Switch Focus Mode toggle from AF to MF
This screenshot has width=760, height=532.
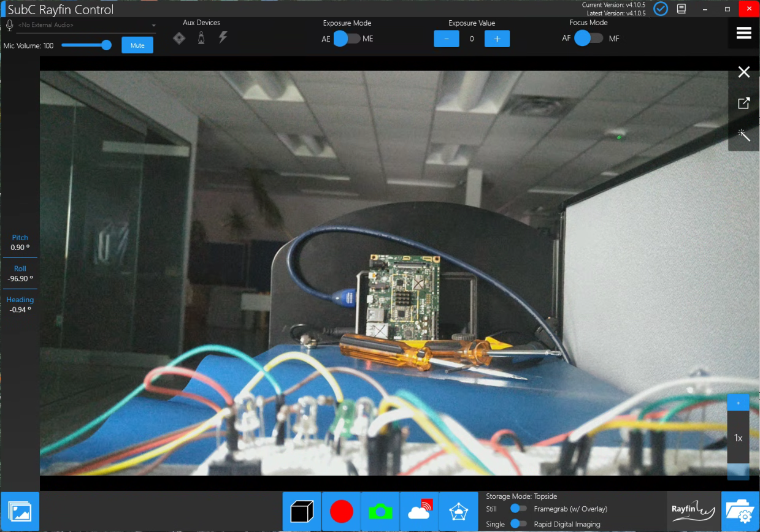588,39
